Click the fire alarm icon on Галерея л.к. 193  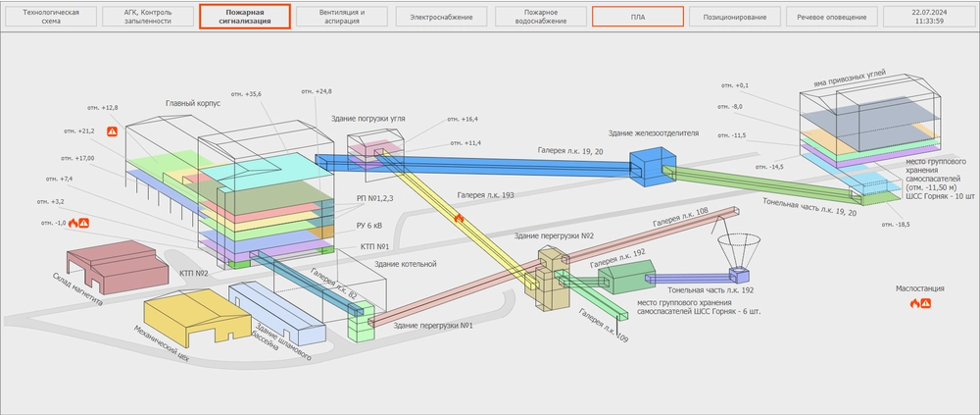tap(458, 219)
